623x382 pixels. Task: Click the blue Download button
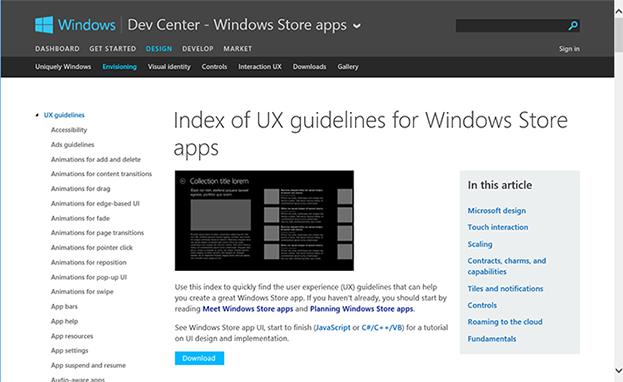pyautogui.click(x=199, y=358)
